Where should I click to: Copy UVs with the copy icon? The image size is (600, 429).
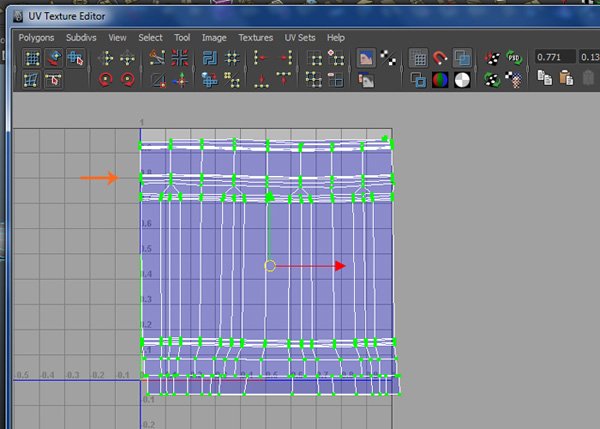click(545, 78)
